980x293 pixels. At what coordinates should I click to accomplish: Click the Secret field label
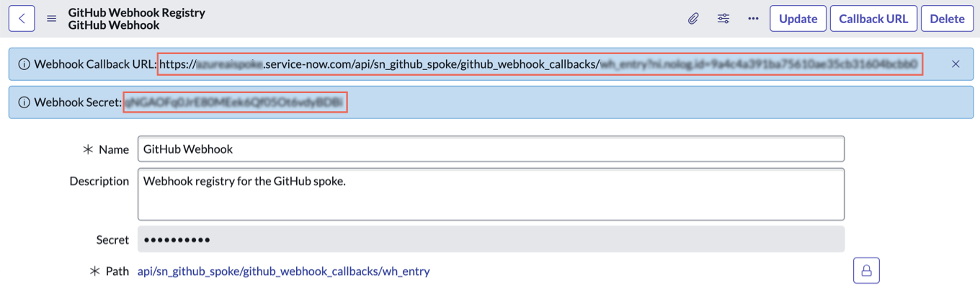[x=112, y=240]
